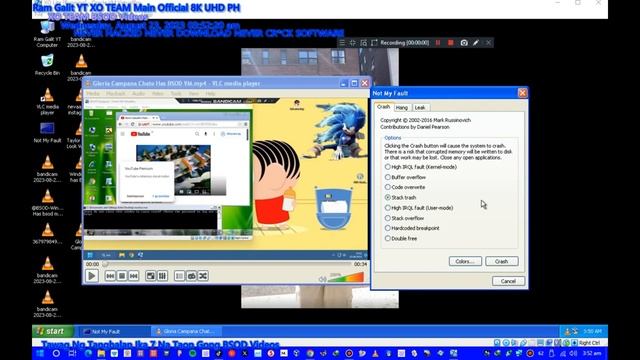Open VLC extended settings button

[162, 276]
